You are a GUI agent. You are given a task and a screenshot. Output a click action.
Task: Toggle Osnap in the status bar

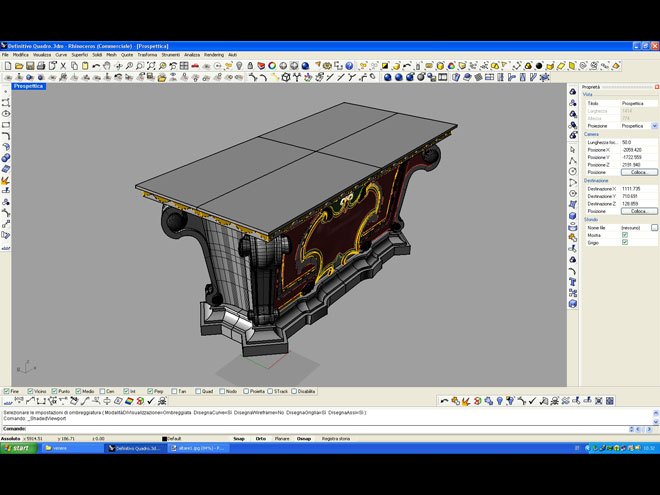pos(304,439)
